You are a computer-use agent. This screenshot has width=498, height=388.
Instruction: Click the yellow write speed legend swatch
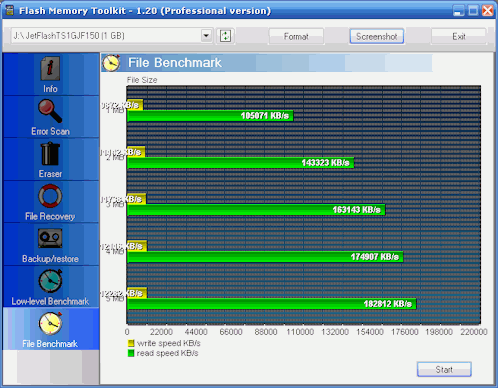[x=131, y=343]
